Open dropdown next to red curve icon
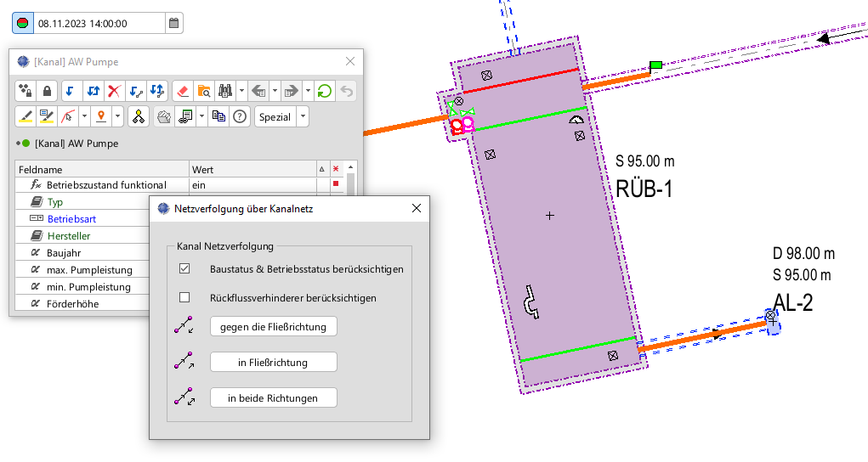The width and height of the screenshot is (868, 462). pos(85,116)
